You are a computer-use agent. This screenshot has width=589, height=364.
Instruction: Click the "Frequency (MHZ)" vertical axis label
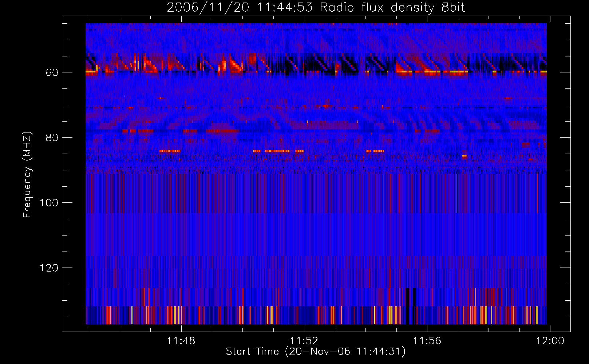click(27, 175)
